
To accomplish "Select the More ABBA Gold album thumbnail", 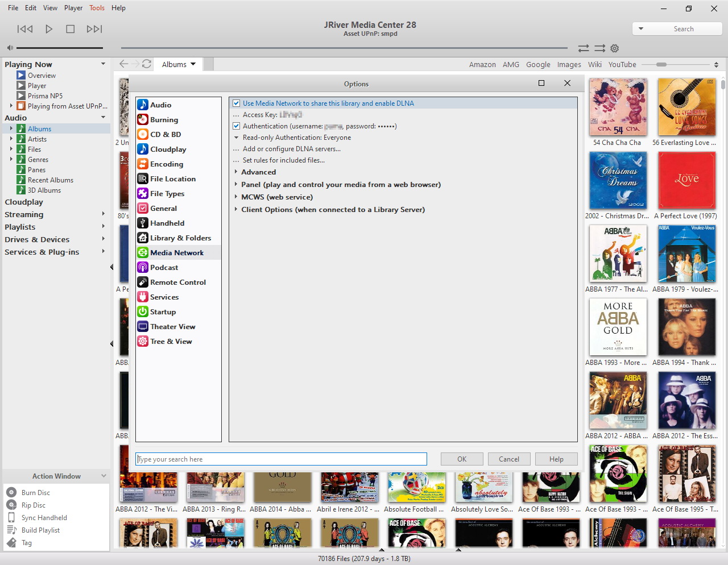I will tap(618, 327).
